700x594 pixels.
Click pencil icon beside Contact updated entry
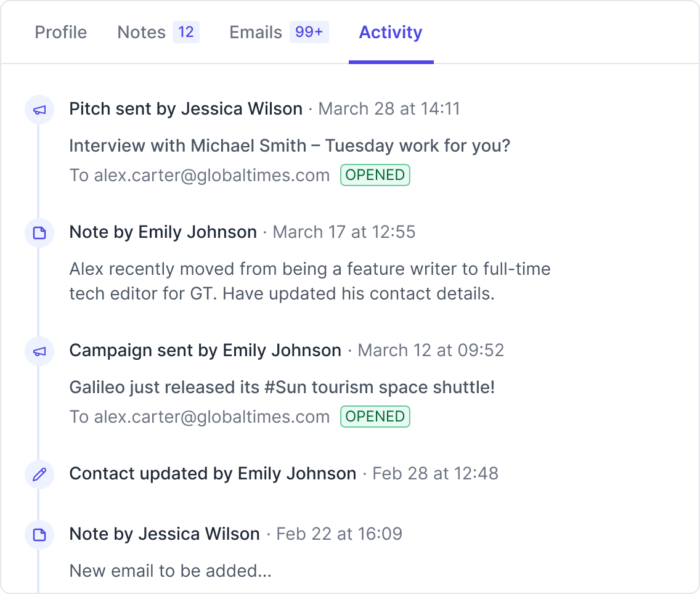(x=39, y=474)
